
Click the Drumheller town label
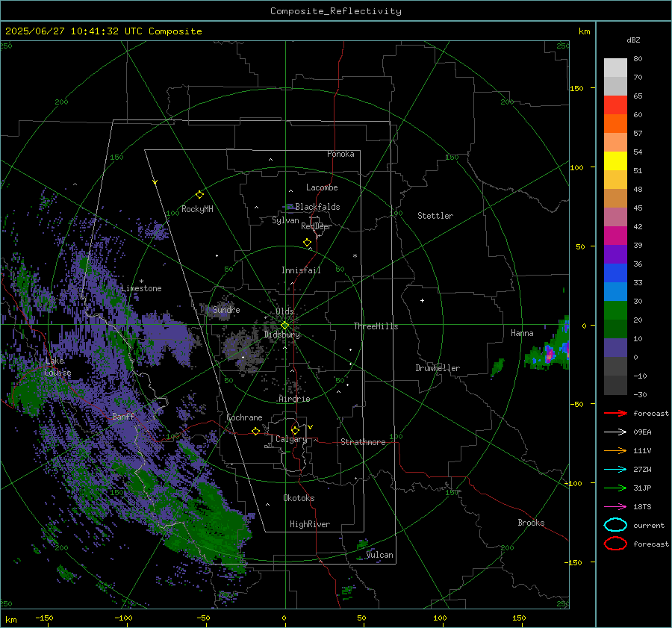pyautogui.click(x=438, y=368)
